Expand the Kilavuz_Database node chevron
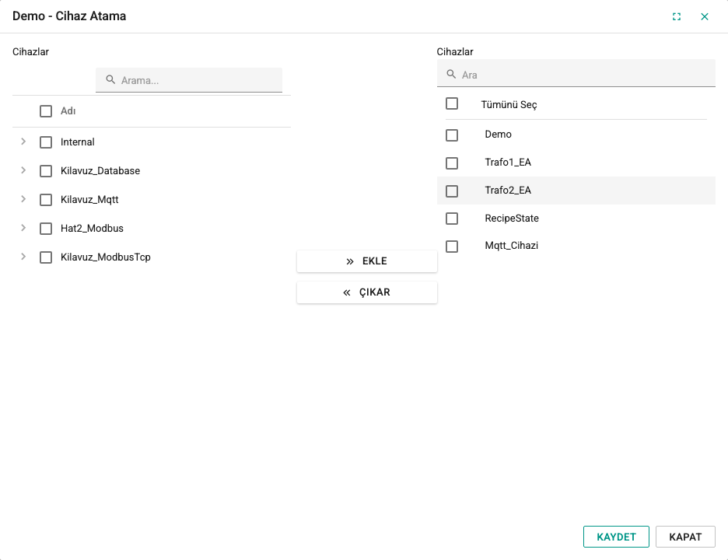 (x=23, y=170)
